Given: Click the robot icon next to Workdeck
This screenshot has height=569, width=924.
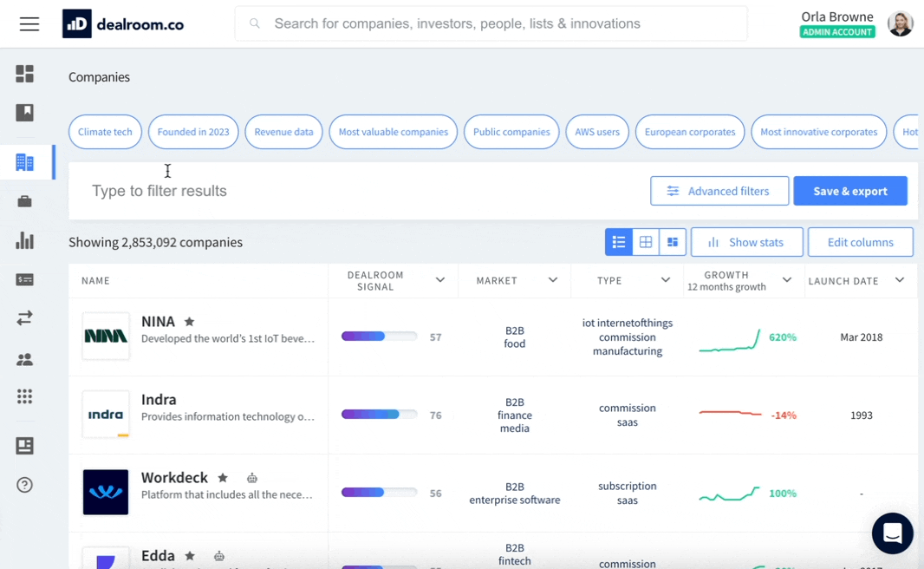Looking at the screenshot, I should [252, 478].
